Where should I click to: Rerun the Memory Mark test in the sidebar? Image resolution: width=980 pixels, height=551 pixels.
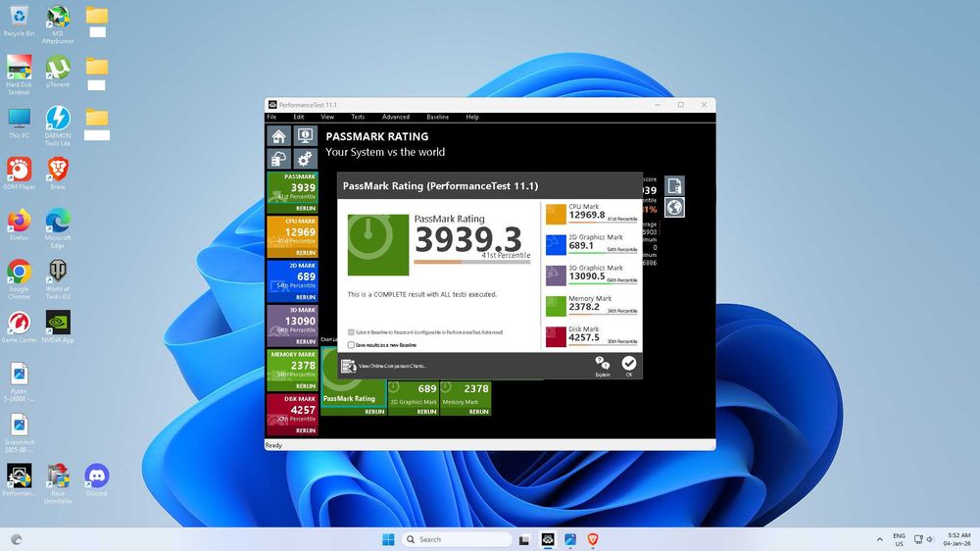pos(306,386)
